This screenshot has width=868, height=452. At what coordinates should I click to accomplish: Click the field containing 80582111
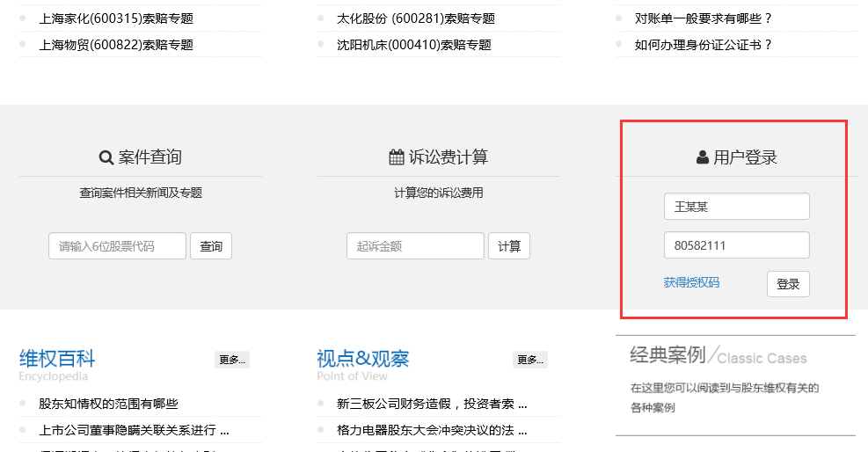(736, 245)
